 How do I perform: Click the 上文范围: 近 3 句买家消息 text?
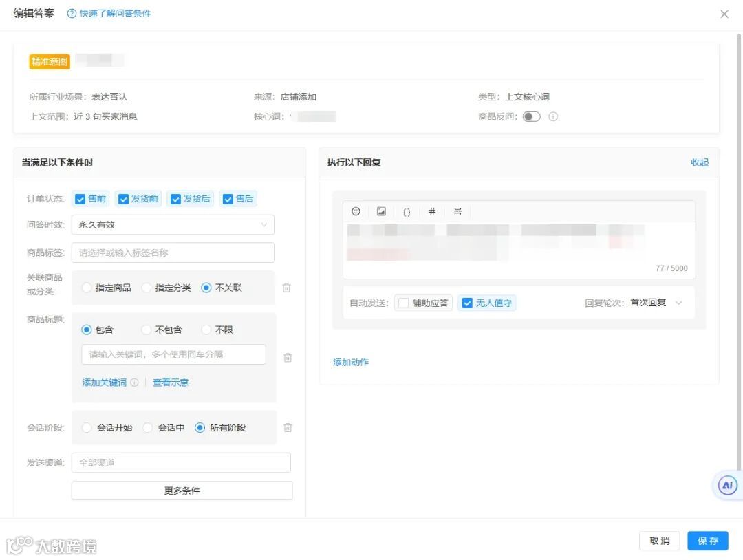pyautogui.click(x=83, y=116)
